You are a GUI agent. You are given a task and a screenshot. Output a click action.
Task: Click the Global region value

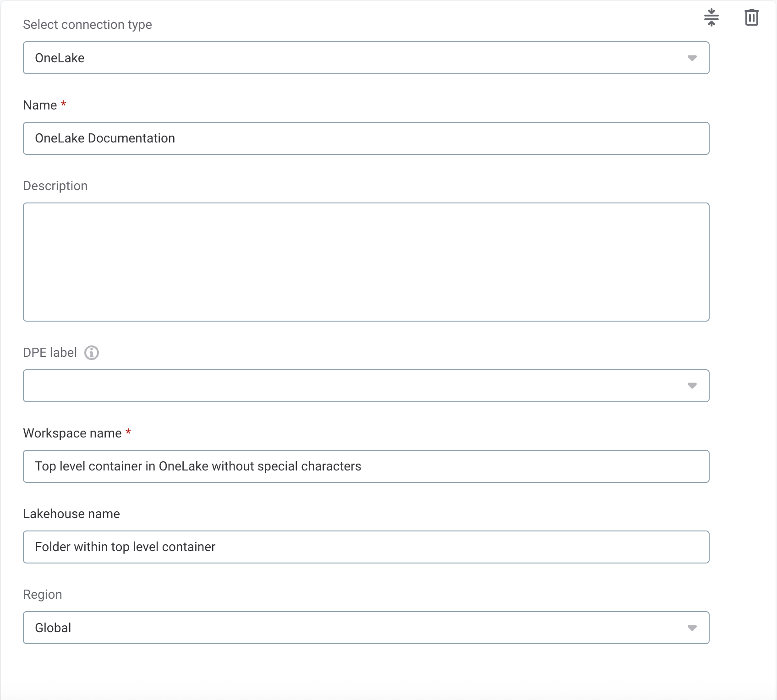pyautogui.click(x=53, y=628)
